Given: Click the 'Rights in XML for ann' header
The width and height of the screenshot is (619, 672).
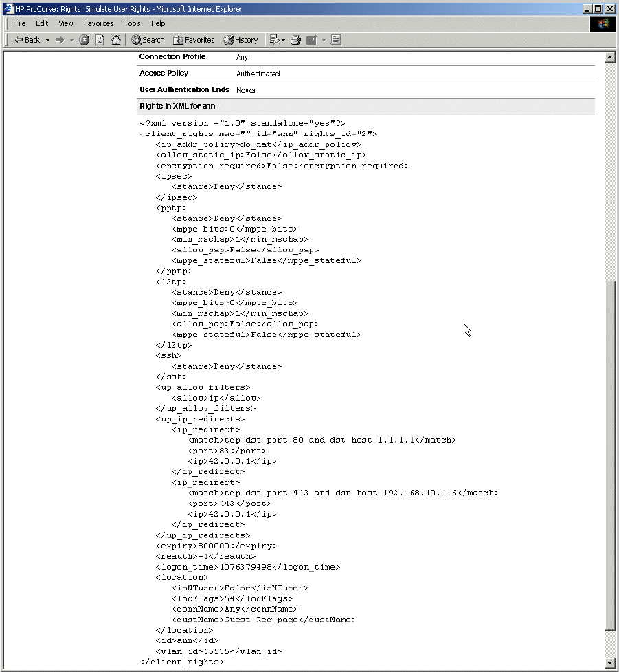Looking at the screenshot, I should point(177,106).
